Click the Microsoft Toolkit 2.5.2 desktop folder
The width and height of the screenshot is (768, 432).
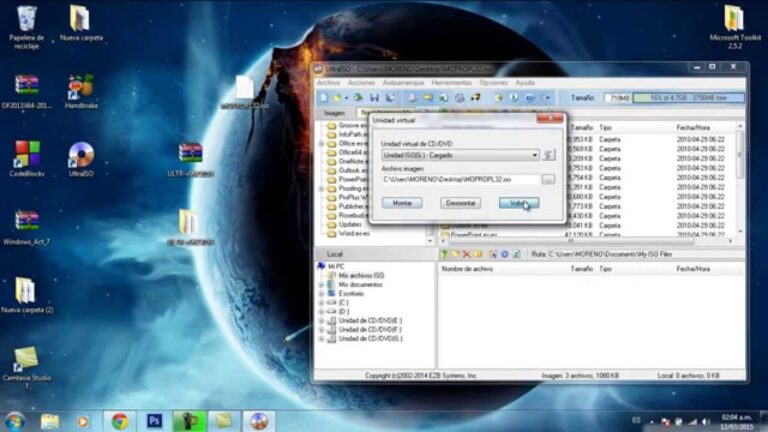[735, 27]
